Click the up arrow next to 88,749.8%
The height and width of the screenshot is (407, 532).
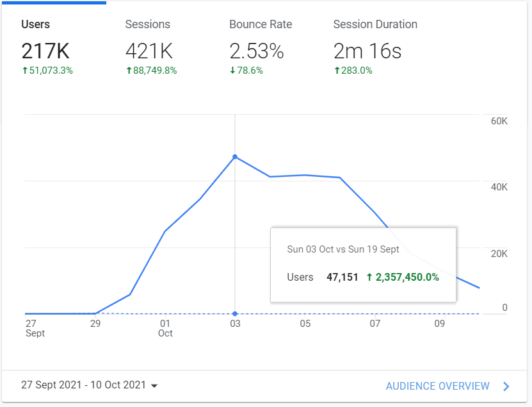click(129, 71)
